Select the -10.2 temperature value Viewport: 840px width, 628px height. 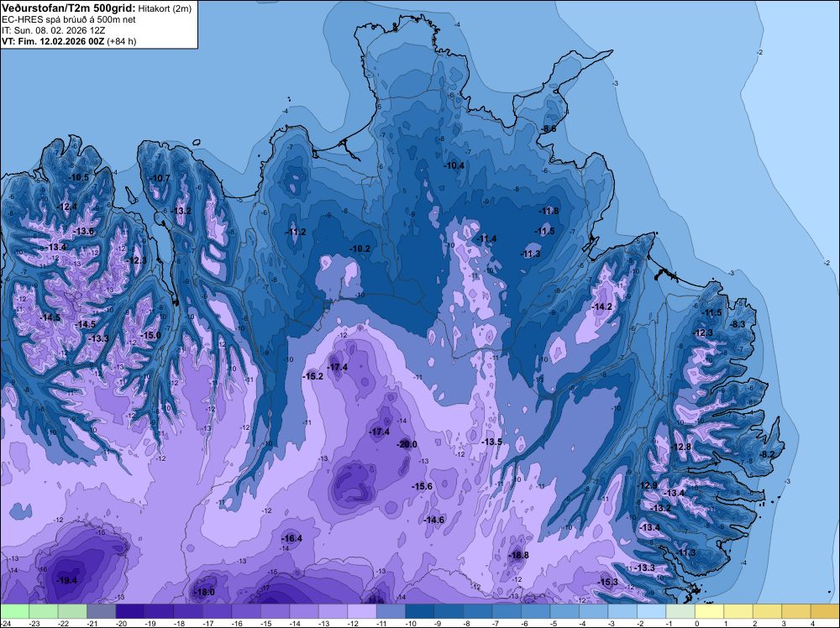point(360,249)
